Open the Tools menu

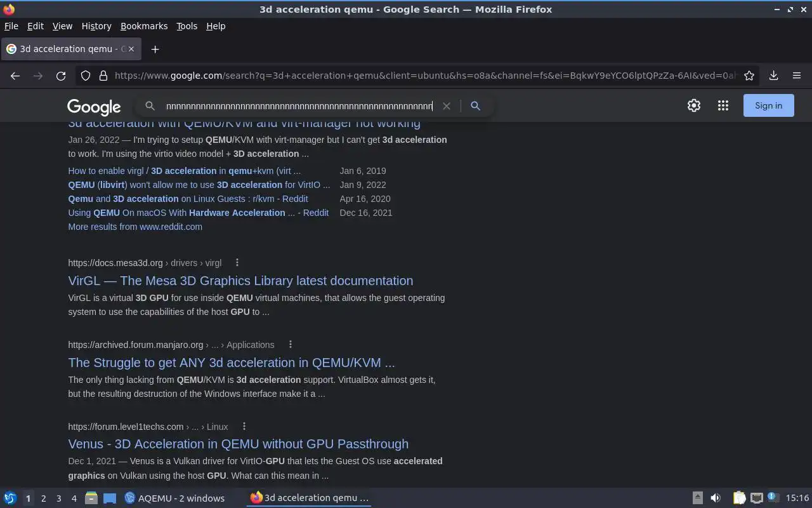[x=187, y=26]
